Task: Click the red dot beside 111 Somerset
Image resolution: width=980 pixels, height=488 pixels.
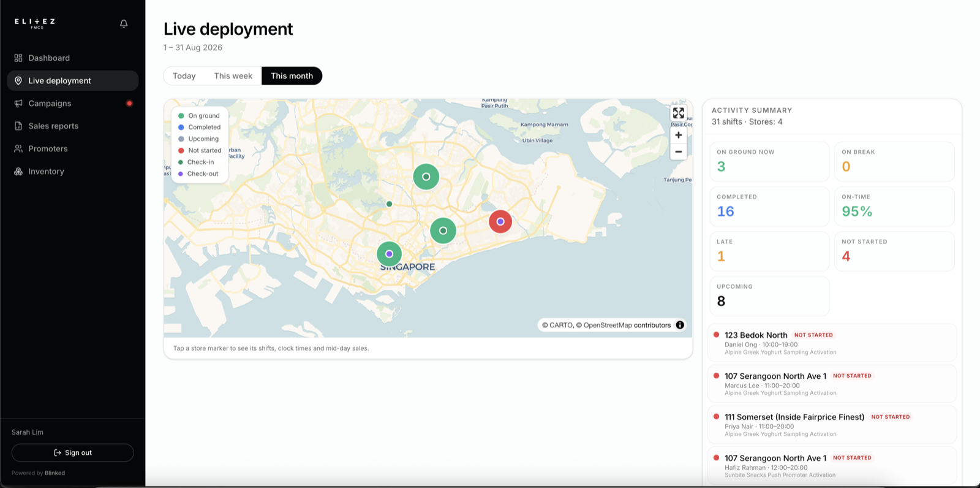Action: [716, 417]
